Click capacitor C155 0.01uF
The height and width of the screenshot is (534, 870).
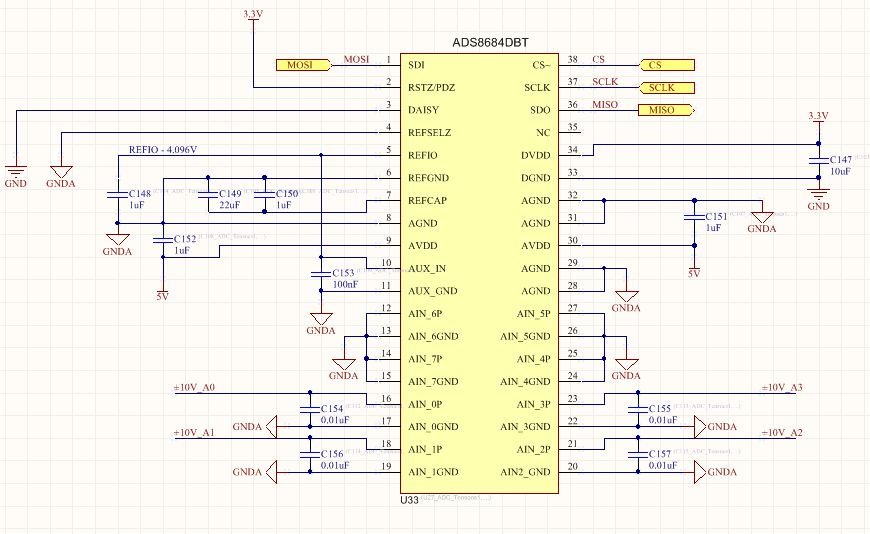click(638, 410)
